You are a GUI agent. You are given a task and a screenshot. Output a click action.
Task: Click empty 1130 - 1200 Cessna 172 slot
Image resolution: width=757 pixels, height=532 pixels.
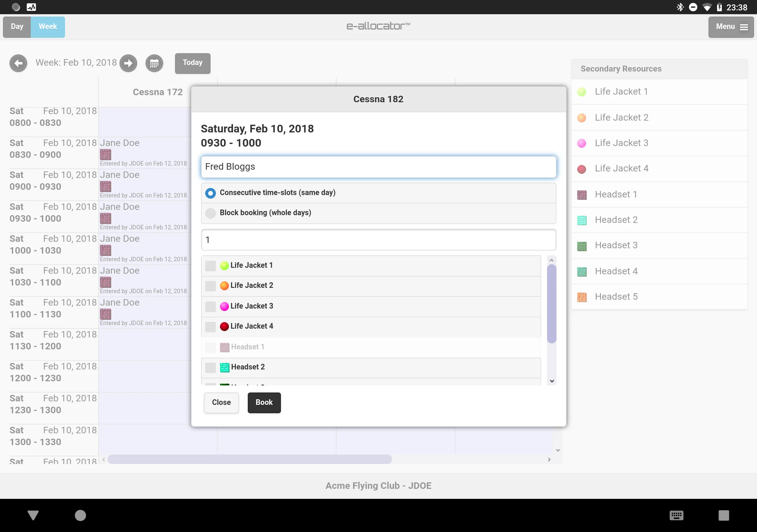[x=145, y=344]
